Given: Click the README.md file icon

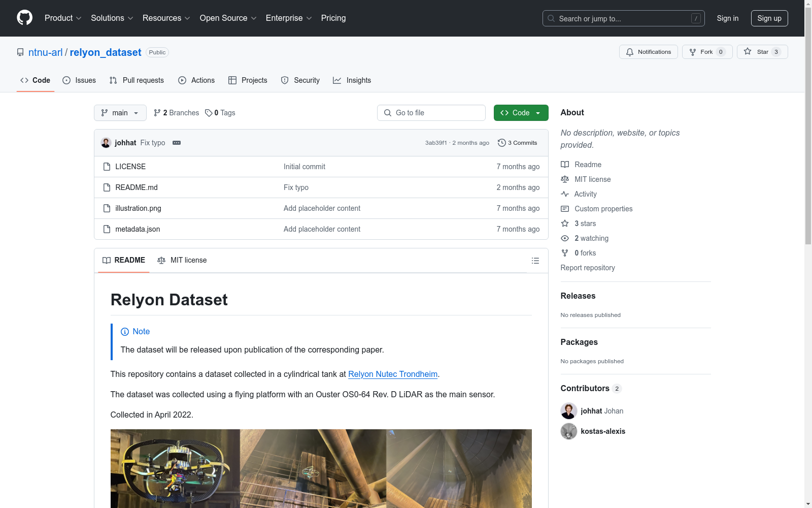Looking at the screenshot, I should pos(107,187).
